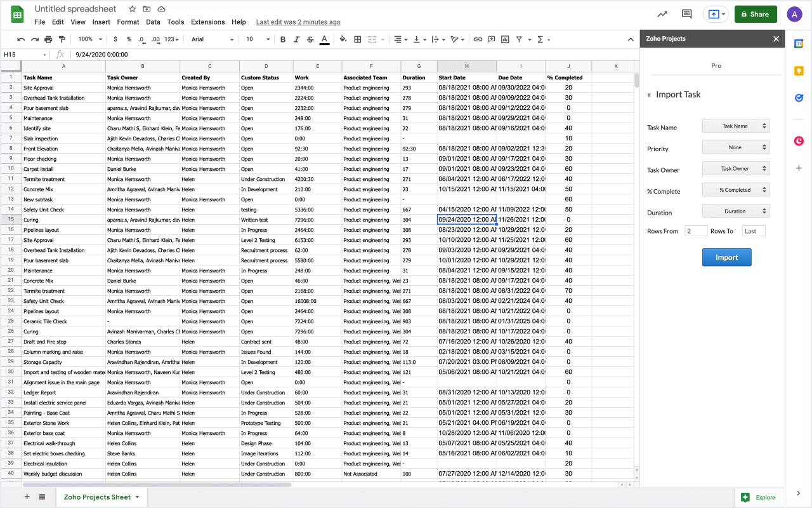Open the horizontal align dropdown
The image size is (812, 508).
pos(400,39)
